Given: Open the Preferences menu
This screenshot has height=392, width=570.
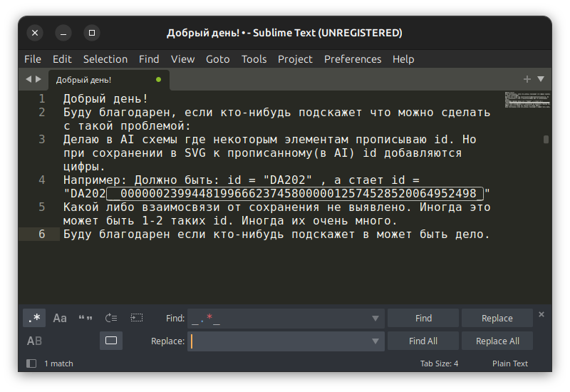Looking at the screenshot, I should coord(353,59).
